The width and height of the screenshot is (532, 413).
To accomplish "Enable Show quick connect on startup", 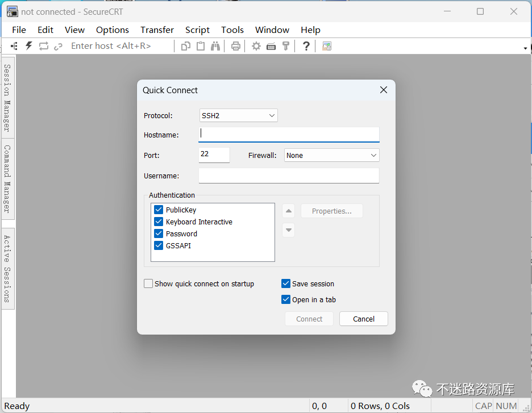I will (148, 283).
